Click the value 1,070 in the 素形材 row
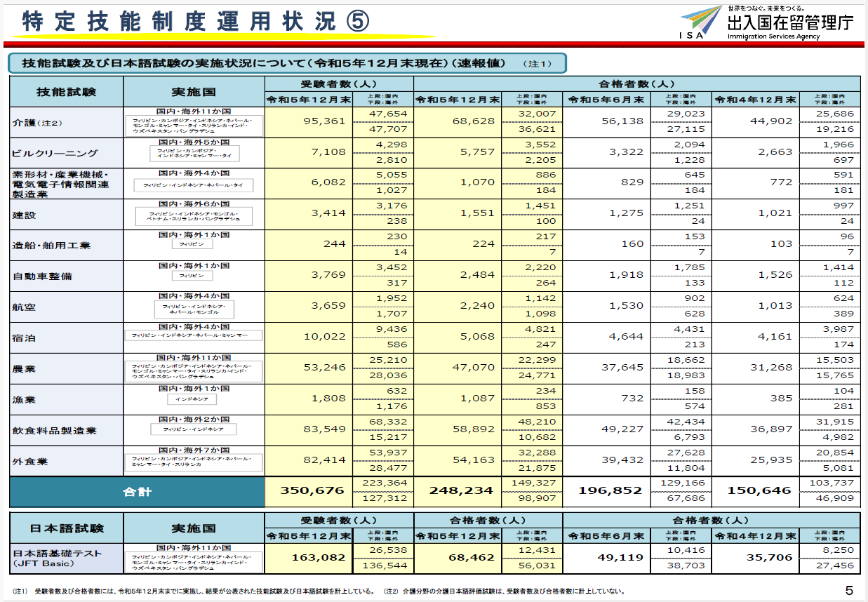The height and width of the screenshot is (602, 868). pyautogui.click(x=477, y=182)
